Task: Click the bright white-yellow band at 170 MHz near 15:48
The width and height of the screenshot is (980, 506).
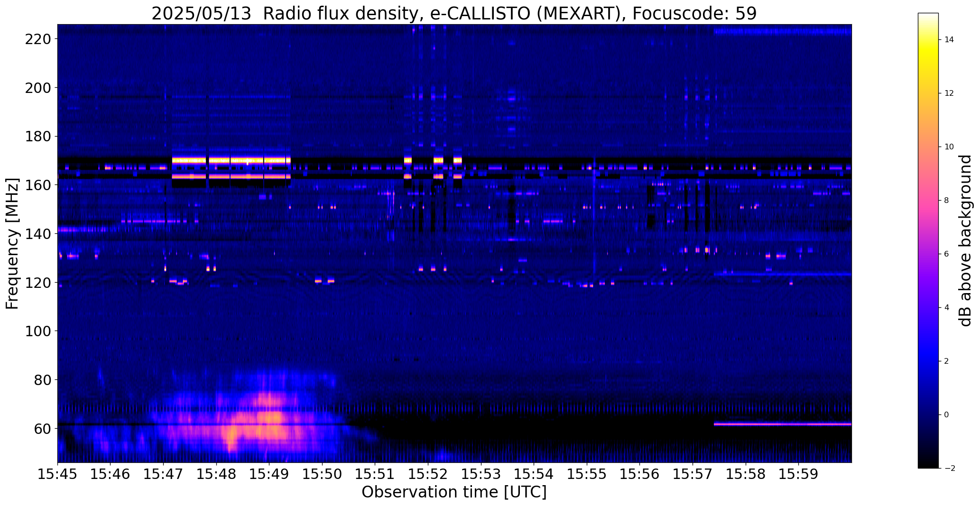Action: [x=231, y=160]
